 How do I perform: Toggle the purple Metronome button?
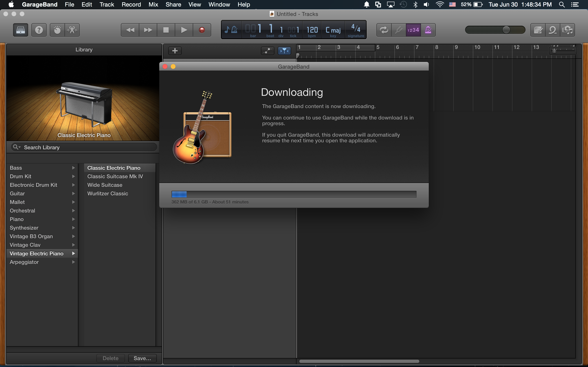coord(428,30)
